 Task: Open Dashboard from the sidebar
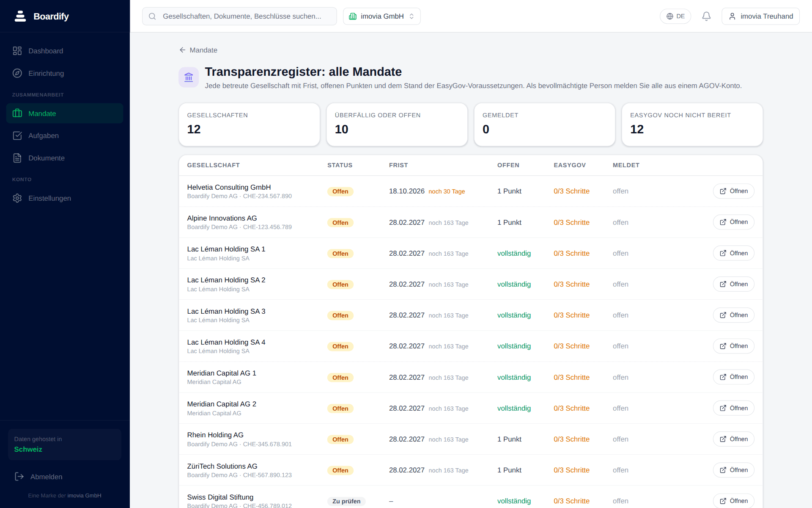65,51
